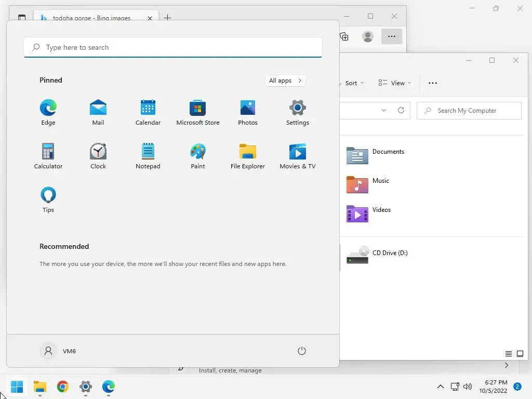Open Edge Collections button
Image resolution: width=532 pixels, height=399 pixels.
click(x=344, y=36)
